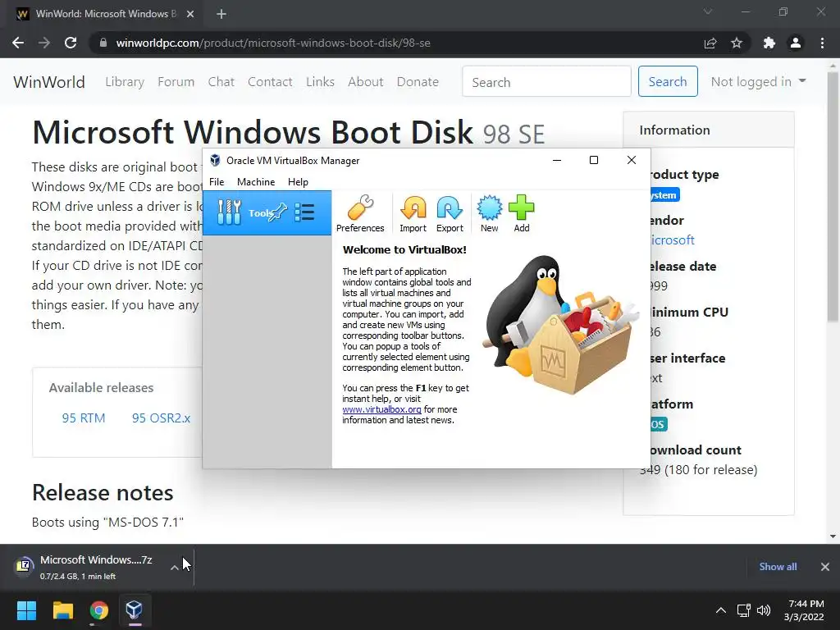Show hidden system tray icons
The height and width of the screenshot is (630, 840).
(x=721, y=610)
